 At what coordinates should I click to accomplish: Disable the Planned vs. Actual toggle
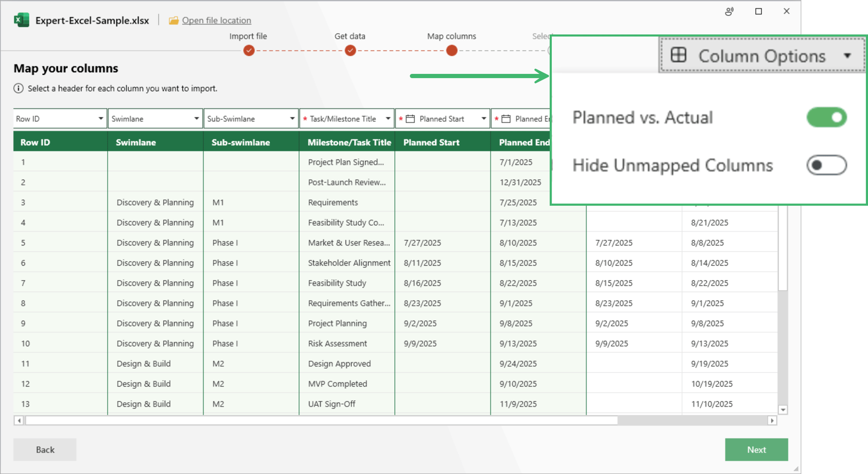pyautogui.click(x=826, y=117)
